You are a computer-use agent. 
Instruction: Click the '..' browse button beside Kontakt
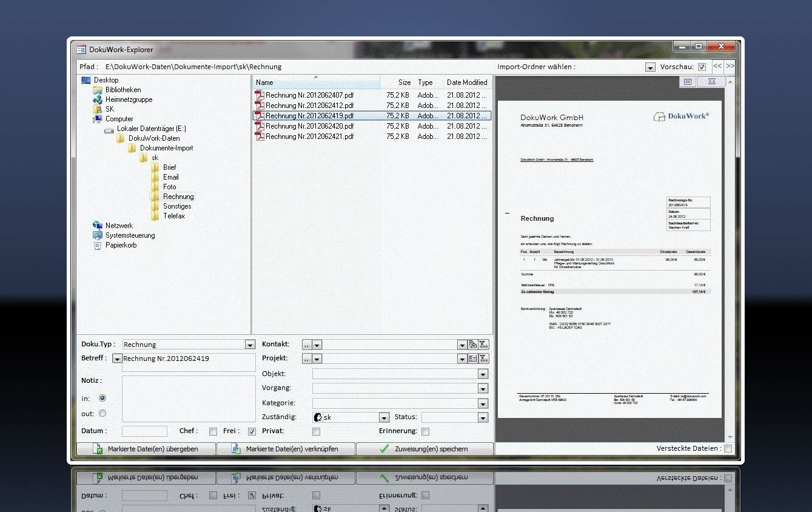(x=307, y=345)
